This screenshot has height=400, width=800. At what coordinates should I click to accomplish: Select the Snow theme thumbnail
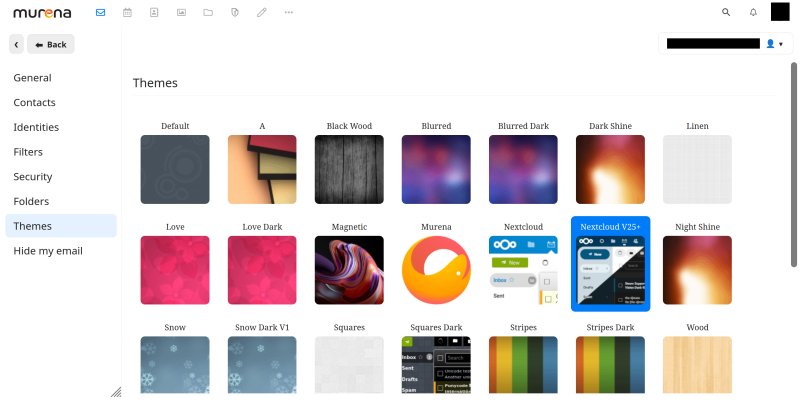coord(175,365)
